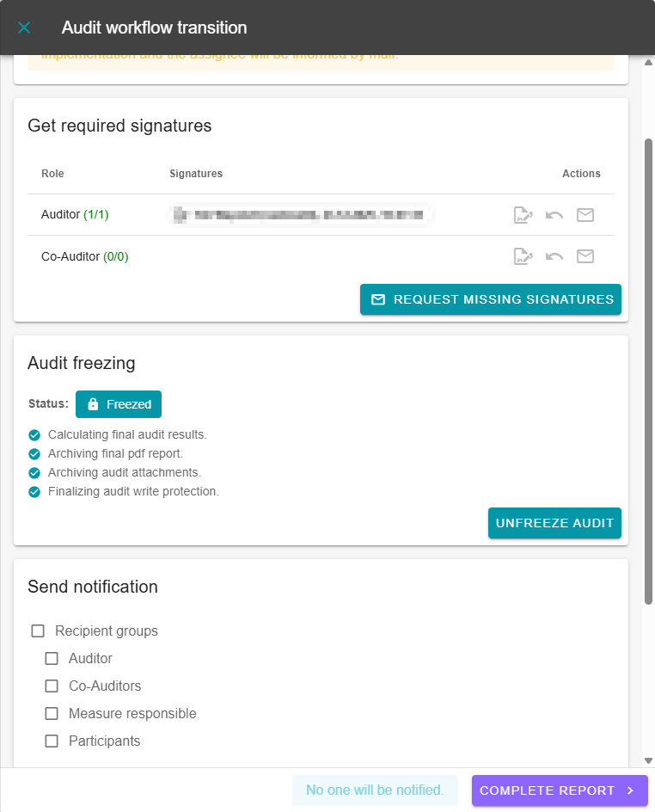Click the Freezed lock status chip
655x812 pixels.
pos(119,404)
